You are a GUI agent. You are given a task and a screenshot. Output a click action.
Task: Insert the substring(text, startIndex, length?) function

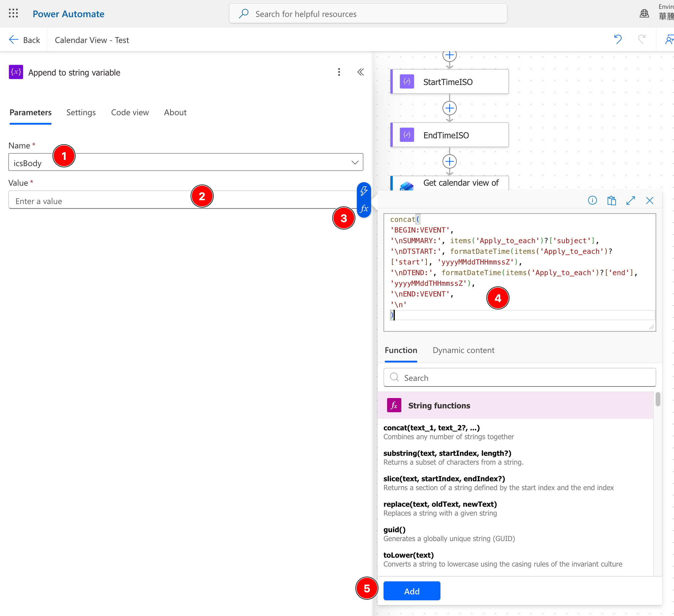(515, 457)
